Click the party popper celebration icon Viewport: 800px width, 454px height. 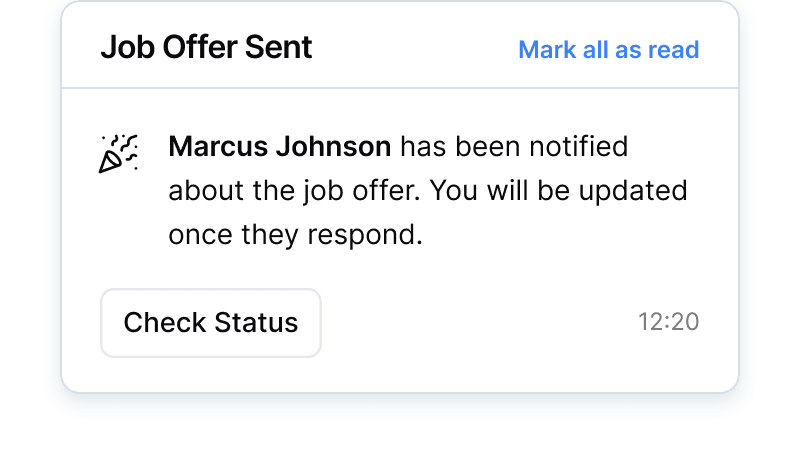[118, 152]
